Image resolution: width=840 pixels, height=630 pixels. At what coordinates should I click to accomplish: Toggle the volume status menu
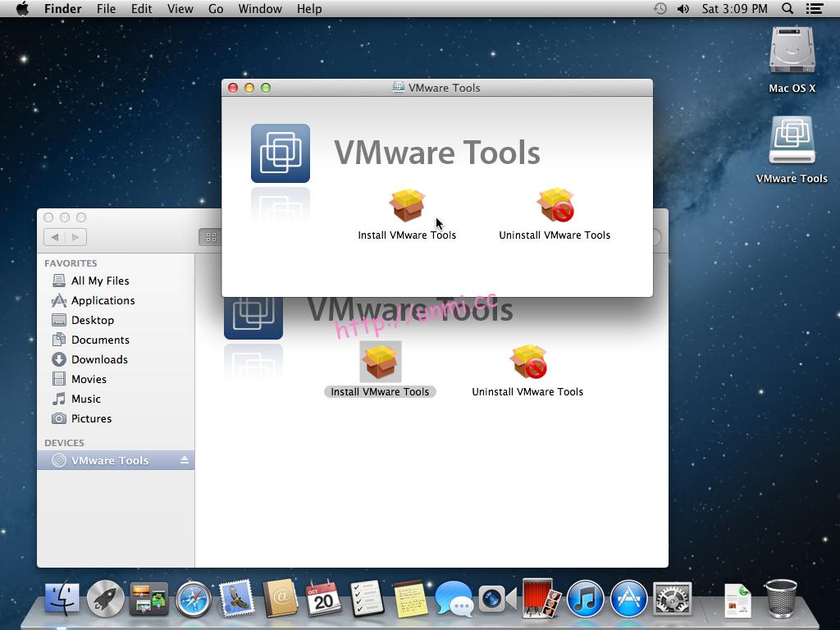[682, 9]
